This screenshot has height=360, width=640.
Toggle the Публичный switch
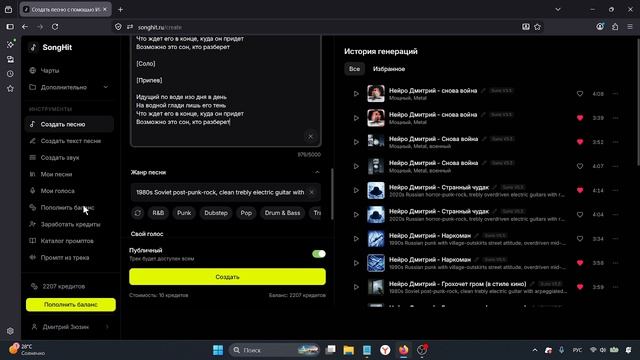pos(319,254)
